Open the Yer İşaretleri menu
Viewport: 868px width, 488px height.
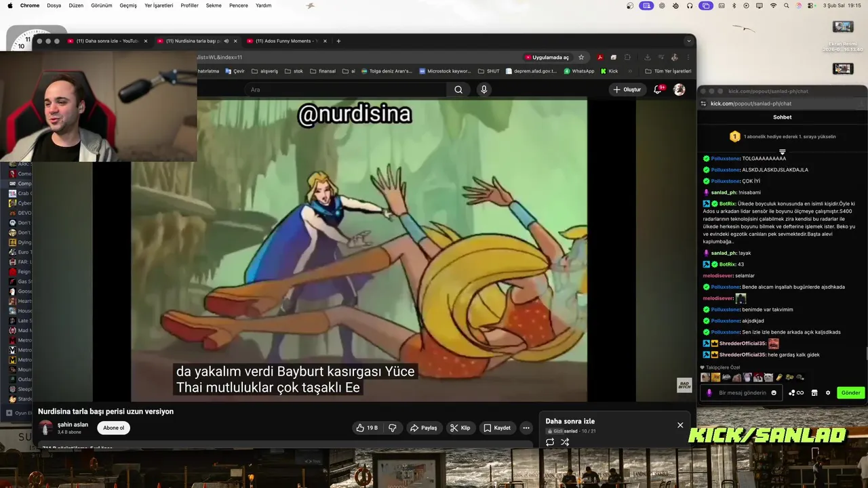click(159, 5)
